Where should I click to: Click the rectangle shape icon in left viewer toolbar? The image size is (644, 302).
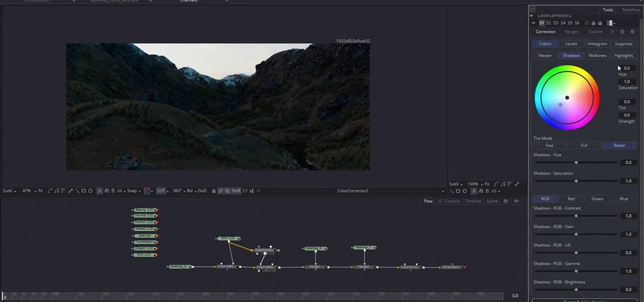coord(83,191)
